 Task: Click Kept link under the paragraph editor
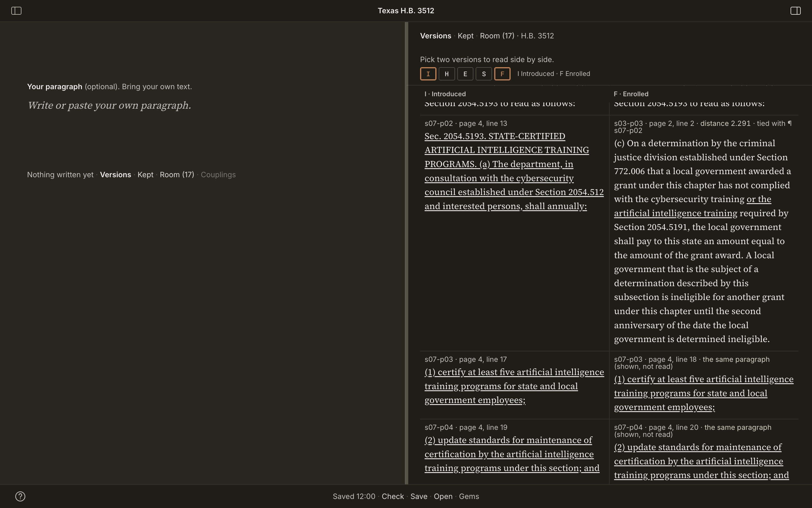coord(145,175)
